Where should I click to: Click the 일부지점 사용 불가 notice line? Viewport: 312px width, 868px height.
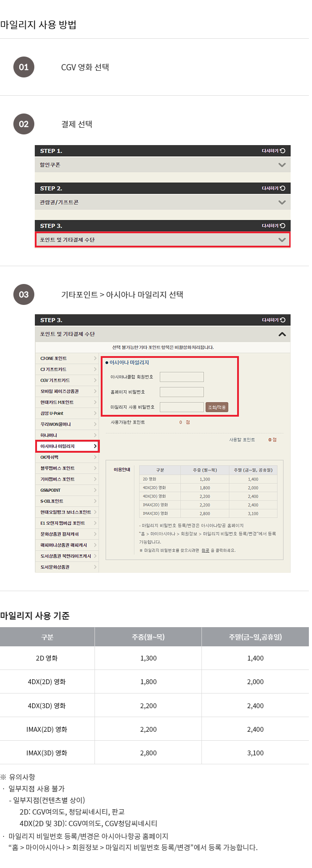[37, 789]
